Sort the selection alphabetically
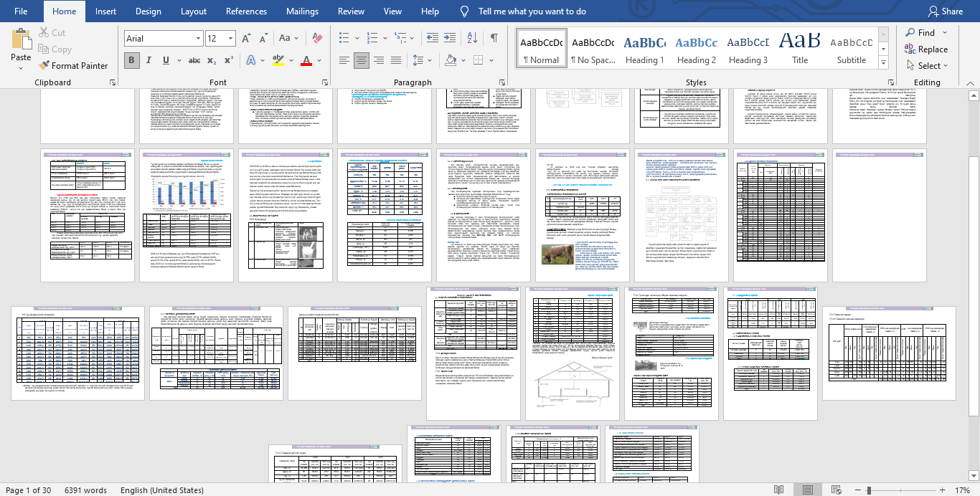 pyautogui.click(x=471, y=38)
